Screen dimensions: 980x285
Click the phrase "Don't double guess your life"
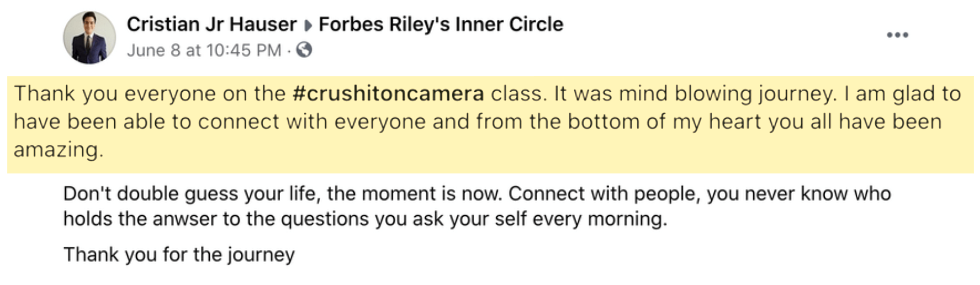[191, 194]
